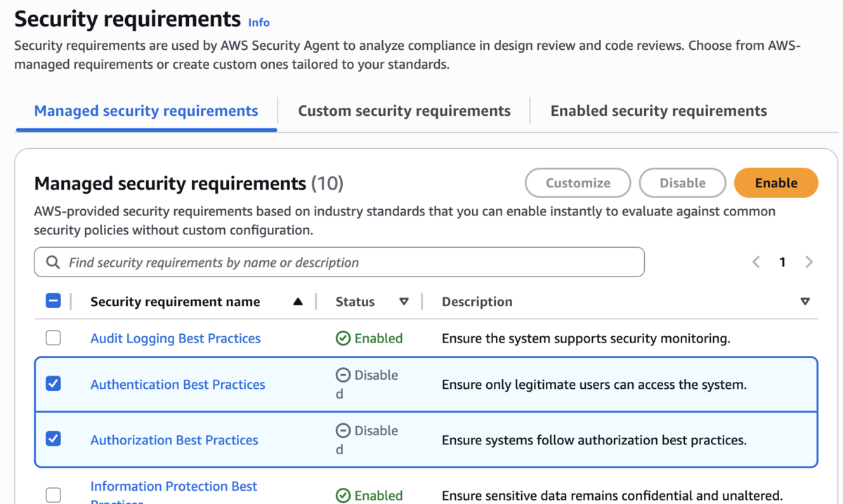Click the Enabled checkmark icon for Information Protection

[343, 496]
